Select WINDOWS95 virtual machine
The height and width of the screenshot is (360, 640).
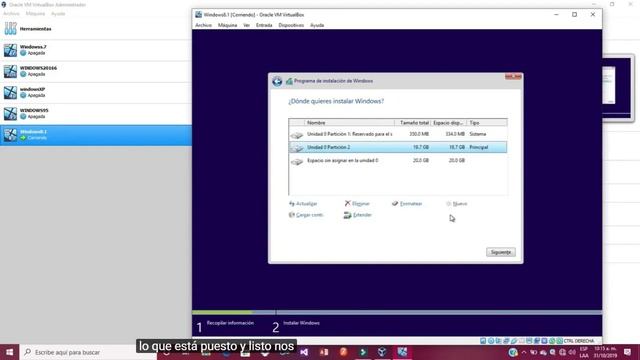tap(96, 114)
